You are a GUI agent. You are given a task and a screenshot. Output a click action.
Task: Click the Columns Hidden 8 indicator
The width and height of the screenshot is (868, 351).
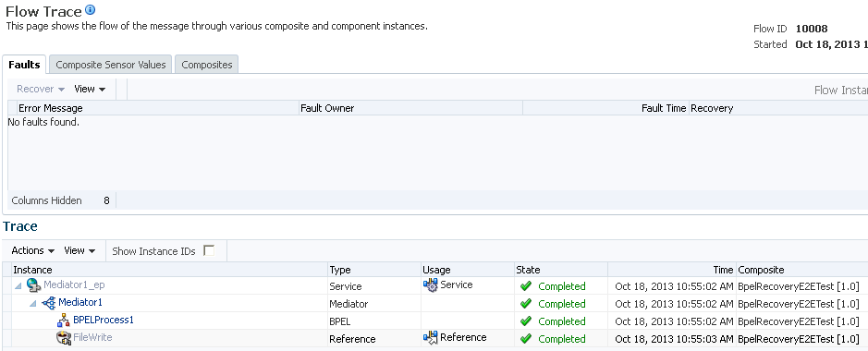[x=61, y=200]
